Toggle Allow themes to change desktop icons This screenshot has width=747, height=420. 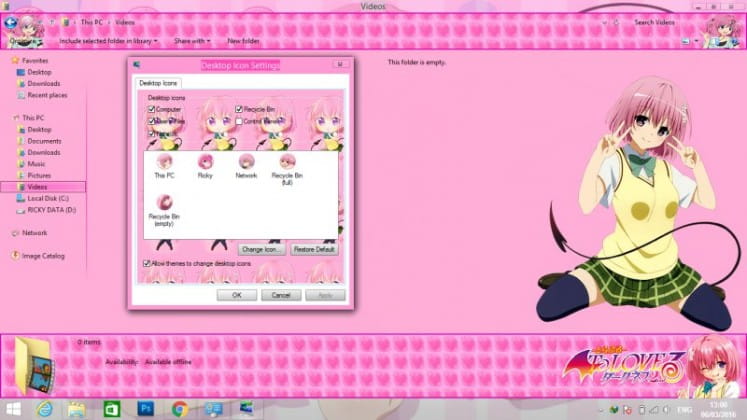[x=147, y=263]
